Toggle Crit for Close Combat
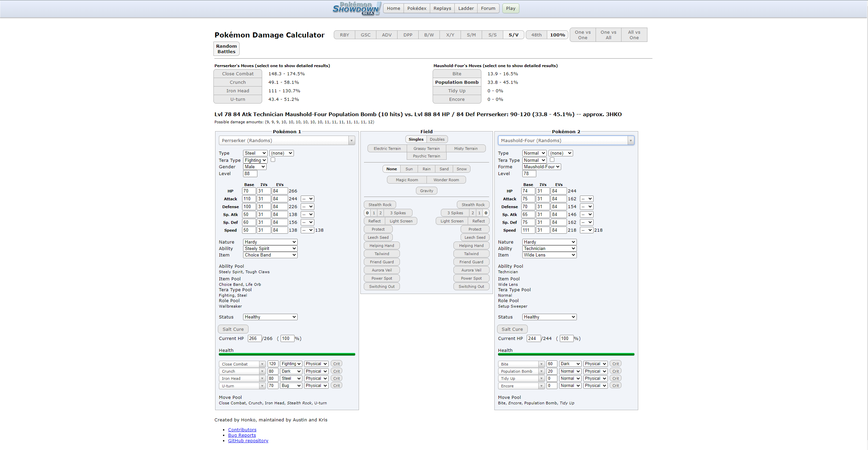 pyautogui.click(x=336, y=364)
